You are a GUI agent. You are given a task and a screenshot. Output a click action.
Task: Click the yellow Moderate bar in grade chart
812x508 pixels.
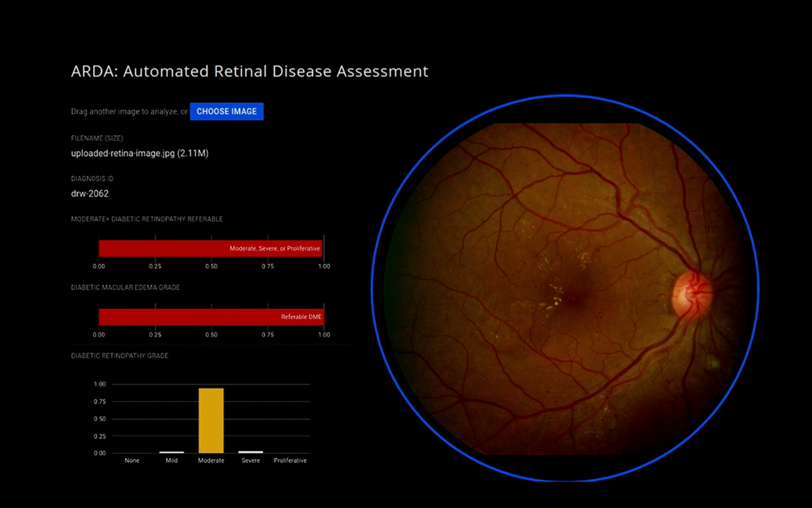(x=211, y=420)
